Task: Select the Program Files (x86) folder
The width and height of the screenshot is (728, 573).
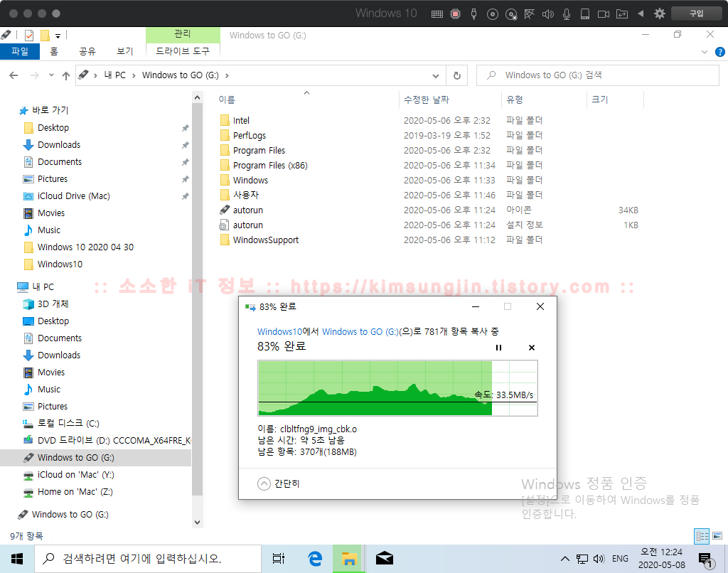Action: [x=270, y=166]
